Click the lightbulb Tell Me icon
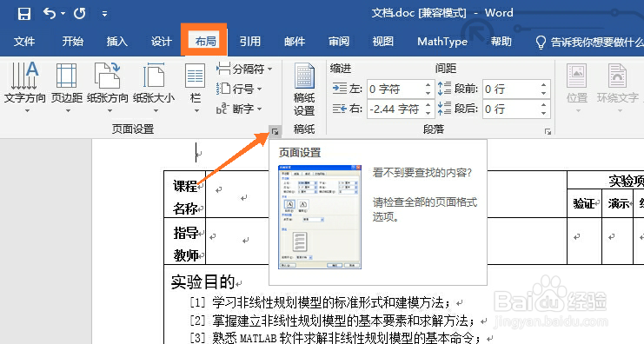 (x=541, y=43)
